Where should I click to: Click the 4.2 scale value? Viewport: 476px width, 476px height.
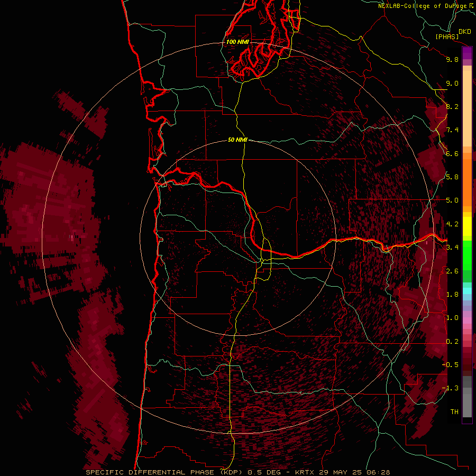coord(452,224)
